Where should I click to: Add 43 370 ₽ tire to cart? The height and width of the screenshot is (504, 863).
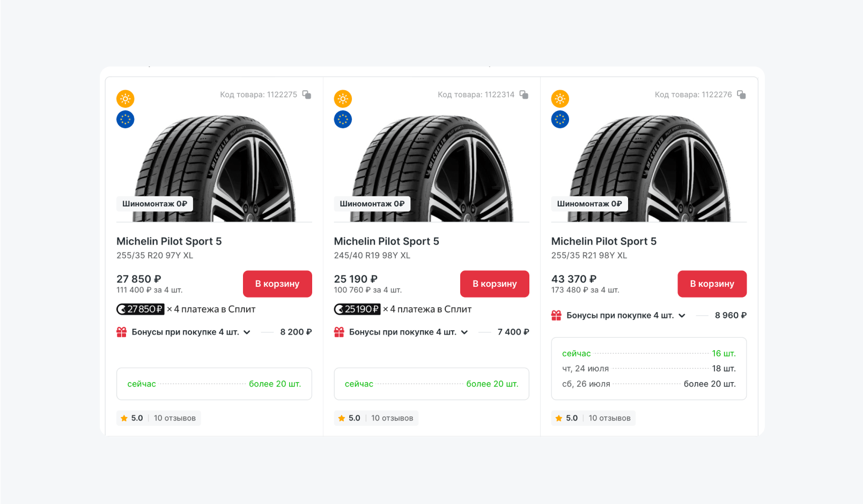pyautogui.click(x=712, y=284)
